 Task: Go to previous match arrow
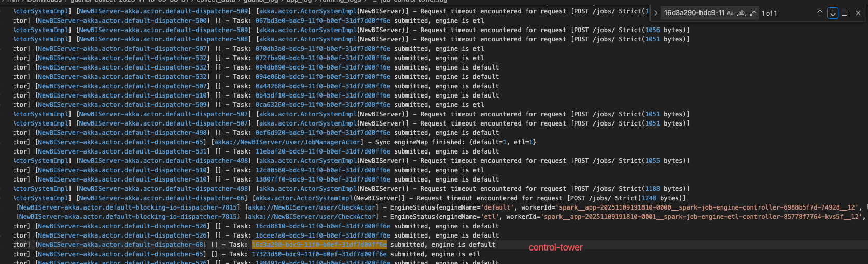coord(820,13)
